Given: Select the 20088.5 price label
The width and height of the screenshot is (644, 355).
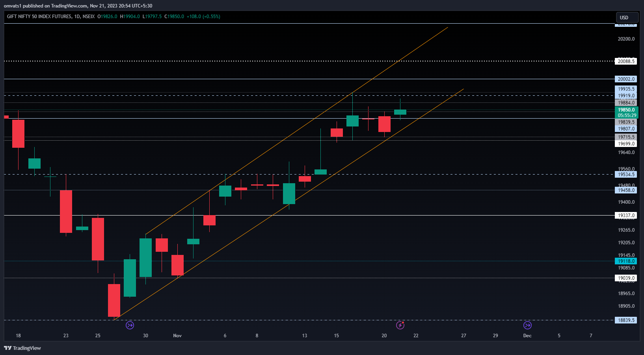Looking at the screenshot, I should coord(626,61).
